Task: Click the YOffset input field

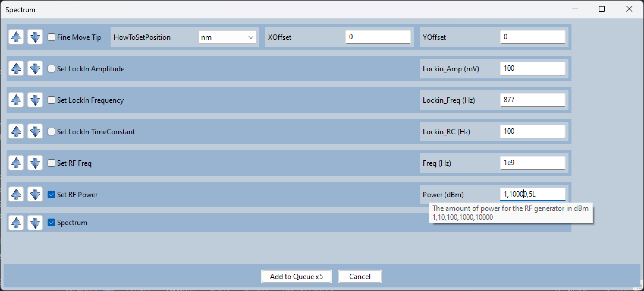Action: [533, 37]
